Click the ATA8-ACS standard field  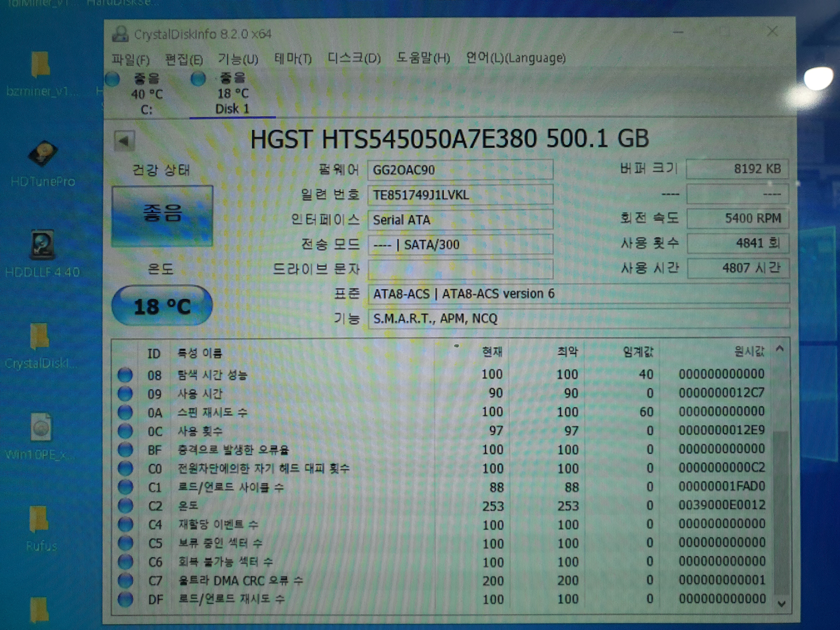pos(579,294)
